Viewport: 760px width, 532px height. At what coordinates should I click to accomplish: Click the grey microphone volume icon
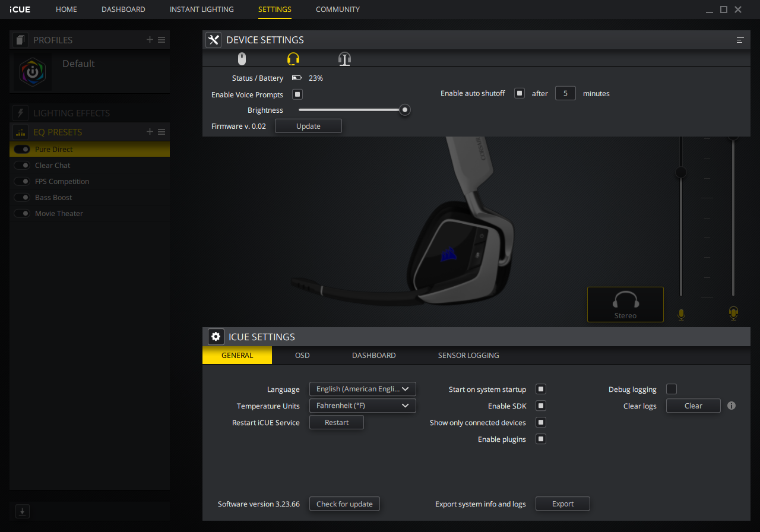(x=681, y=314)
